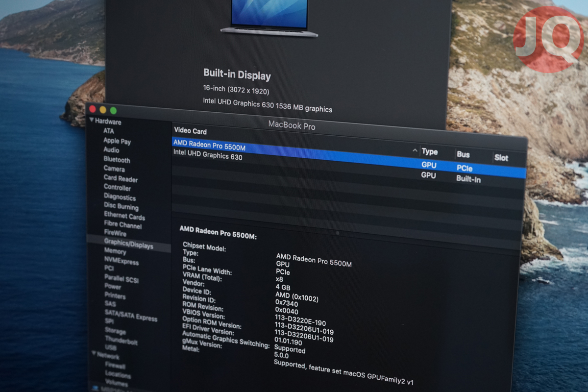Sort by the Type column header
Viewport: 588px width, 392px height.
[430, 152]
